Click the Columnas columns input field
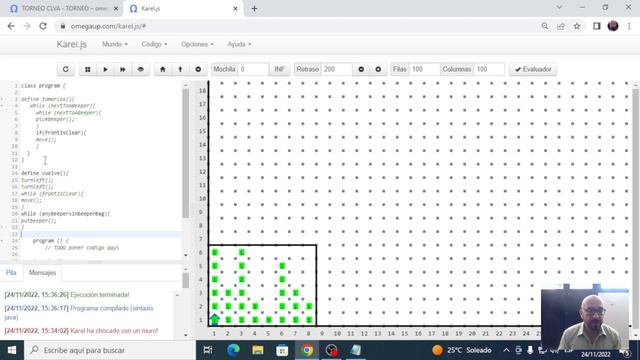The width and height of the screenshot is (640, 360). pyautogui.click(x=489, y=69)
